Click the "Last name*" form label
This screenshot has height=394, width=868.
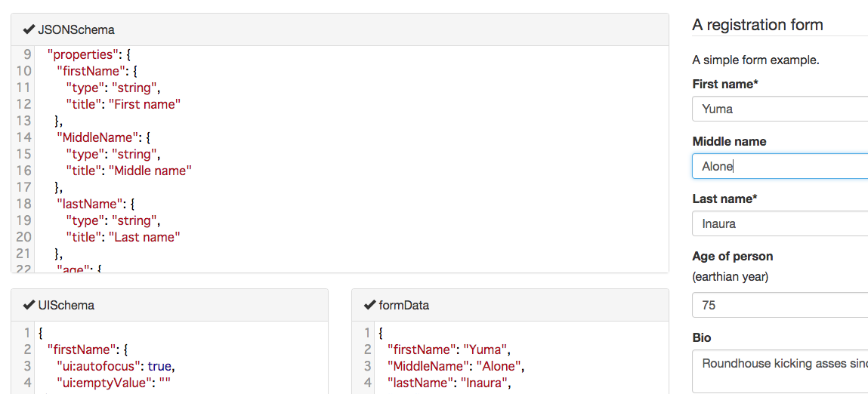tap(724, 199)
